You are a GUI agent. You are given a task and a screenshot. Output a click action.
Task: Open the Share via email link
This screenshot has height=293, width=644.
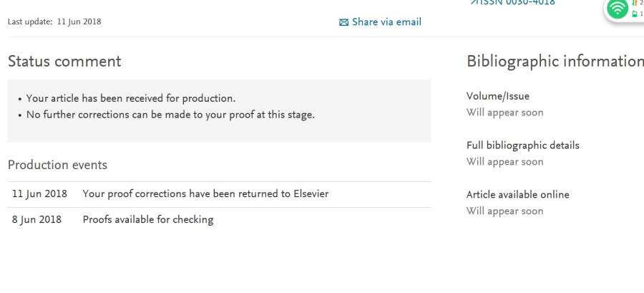[x=386, y=22]
